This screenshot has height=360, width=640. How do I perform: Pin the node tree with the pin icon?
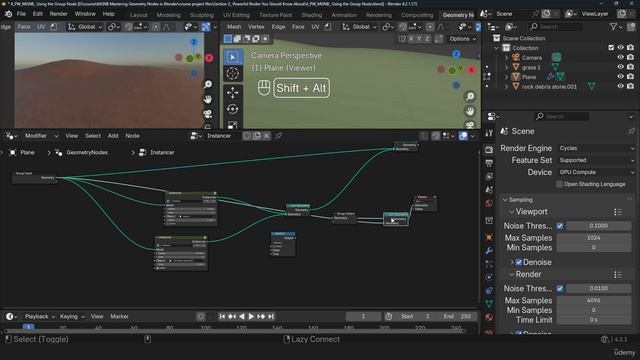[x=279, y=136]
